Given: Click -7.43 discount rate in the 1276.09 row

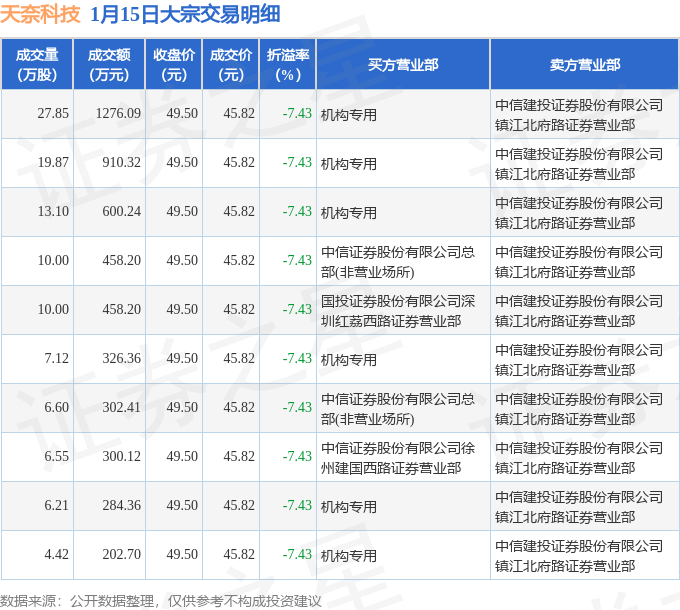Looking at the screenshot, I should pyautogui.click(x=297, y=114).
